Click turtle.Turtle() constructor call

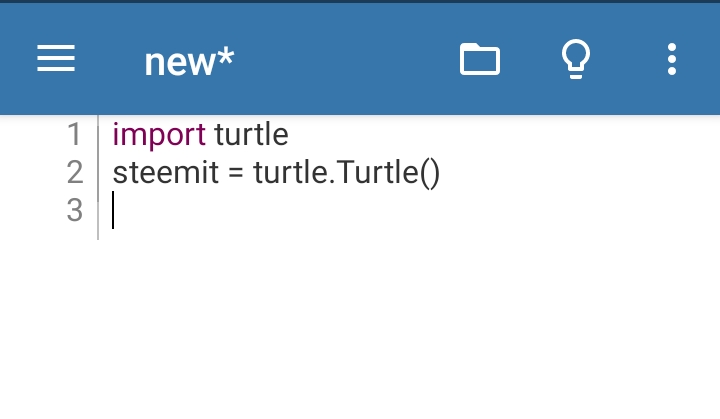[x=346, y=173]
